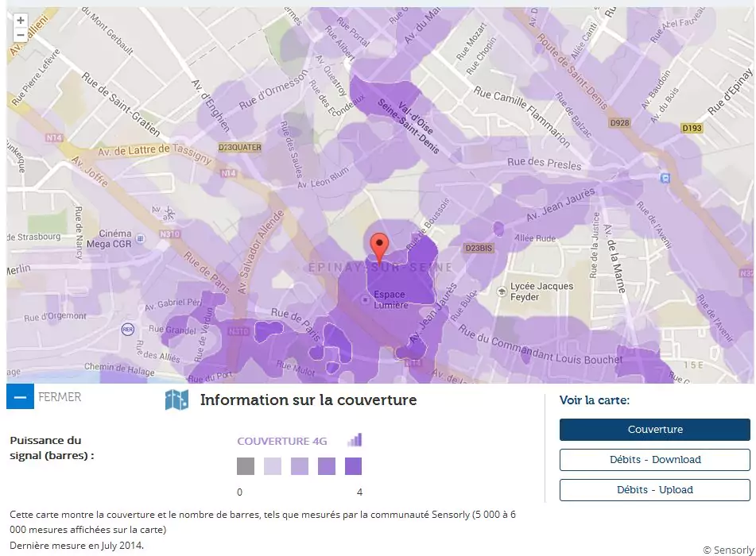
Task: Click the signal bars icon near Couverture 4G
Action: coord(355,440)
